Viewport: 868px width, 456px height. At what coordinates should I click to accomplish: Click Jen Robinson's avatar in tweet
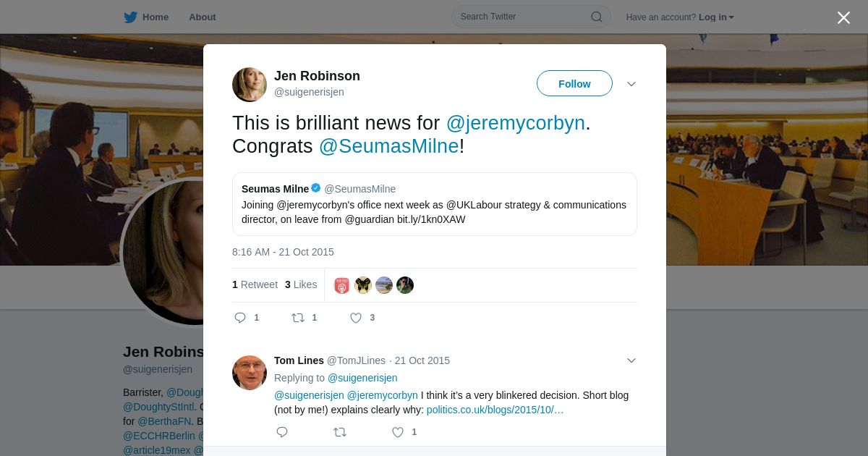[250, 85]
